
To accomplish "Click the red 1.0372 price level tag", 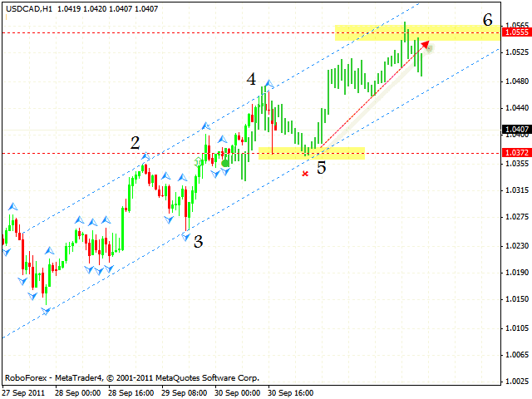I will 515,153.
